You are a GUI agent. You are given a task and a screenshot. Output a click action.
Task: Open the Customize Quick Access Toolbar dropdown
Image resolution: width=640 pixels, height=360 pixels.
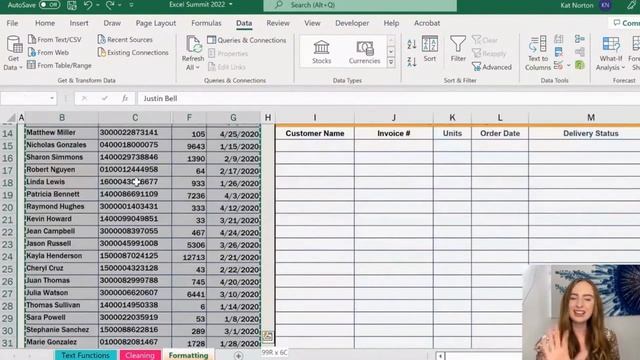tap(131, 5)
